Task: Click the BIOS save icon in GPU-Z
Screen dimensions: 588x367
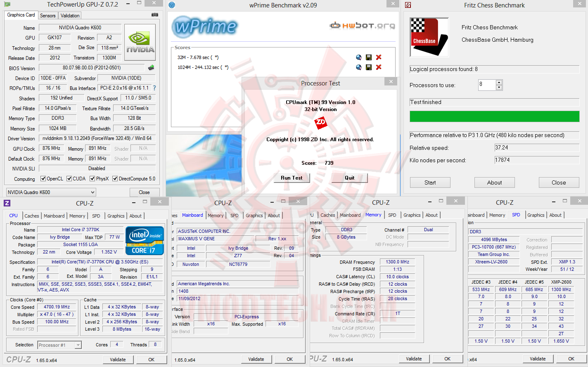Action: [151, 68]
